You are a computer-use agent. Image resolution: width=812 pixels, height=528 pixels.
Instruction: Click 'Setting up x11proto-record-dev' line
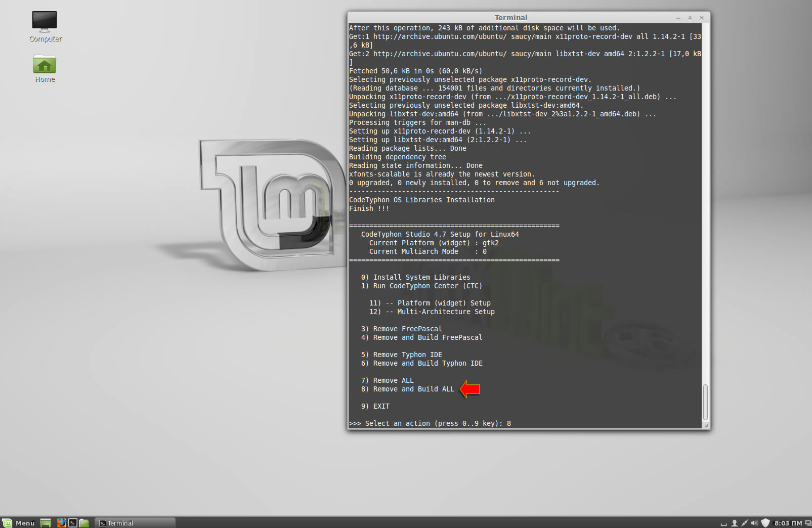(x=440, y=131)
